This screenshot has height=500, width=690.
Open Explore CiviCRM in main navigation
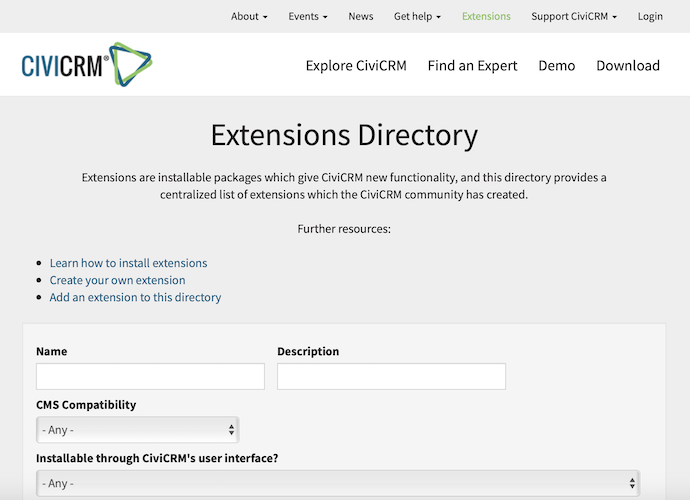click(x=356, y=66)
